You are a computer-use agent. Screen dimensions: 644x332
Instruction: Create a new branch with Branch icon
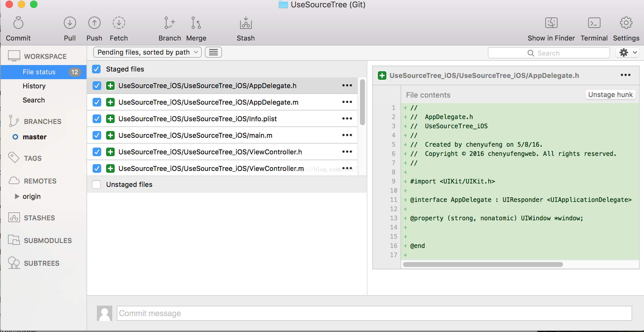(x=169, y=23)
